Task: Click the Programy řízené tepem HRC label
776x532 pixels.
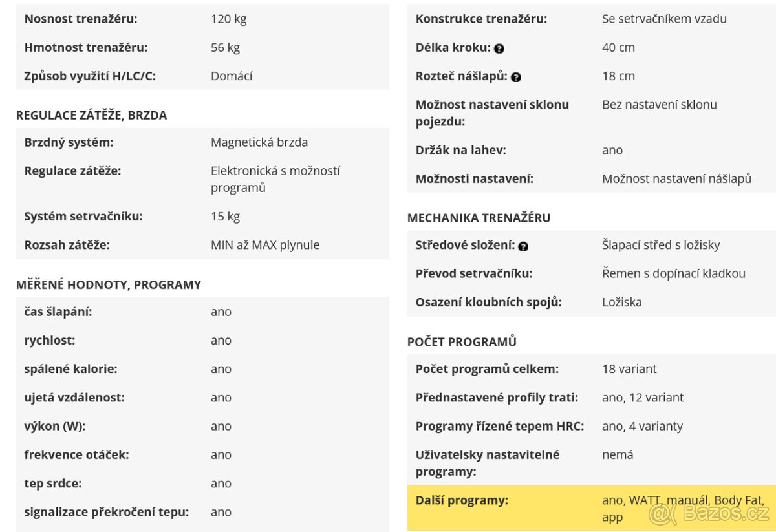Action: tap(500, 426)
